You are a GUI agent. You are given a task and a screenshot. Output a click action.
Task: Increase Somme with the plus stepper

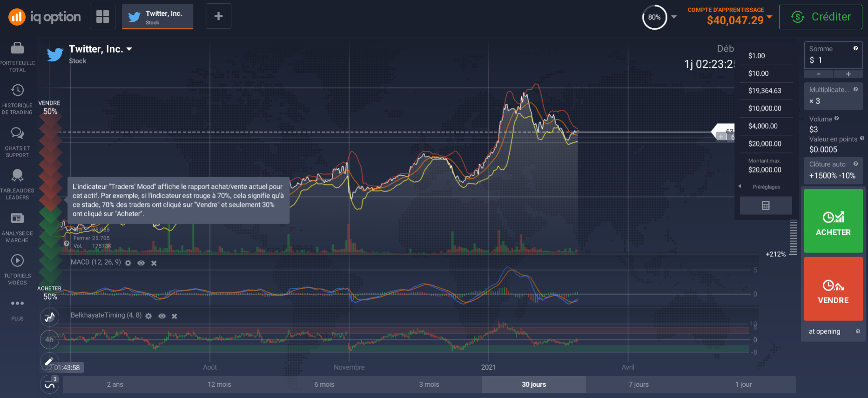tap(848, 74)
